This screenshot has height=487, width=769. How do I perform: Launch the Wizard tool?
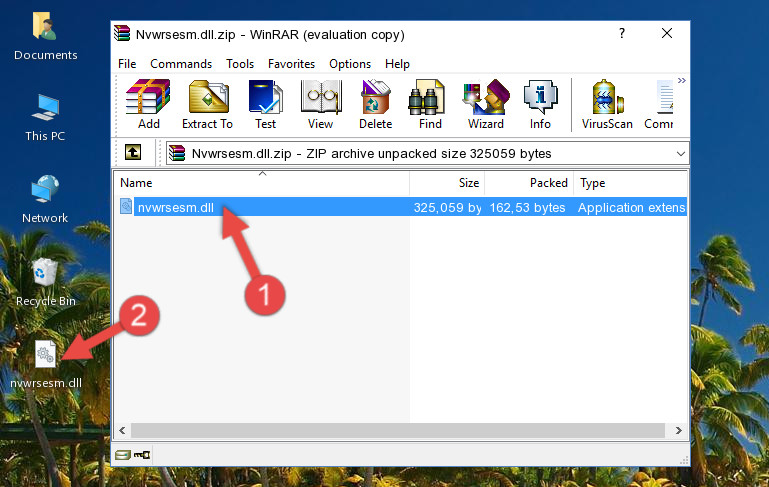[486, 104]
